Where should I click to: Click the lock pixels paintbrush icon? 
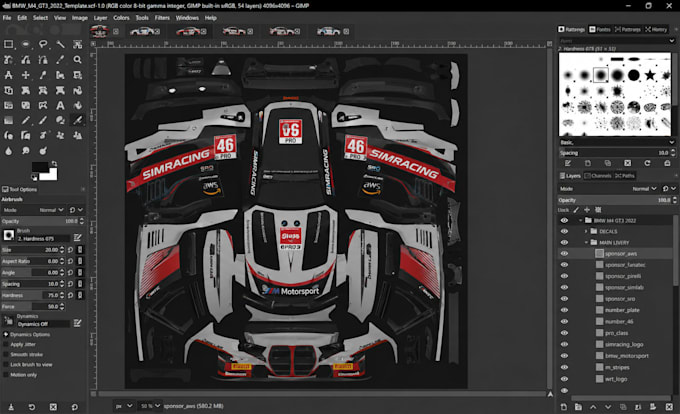point(576,210)
